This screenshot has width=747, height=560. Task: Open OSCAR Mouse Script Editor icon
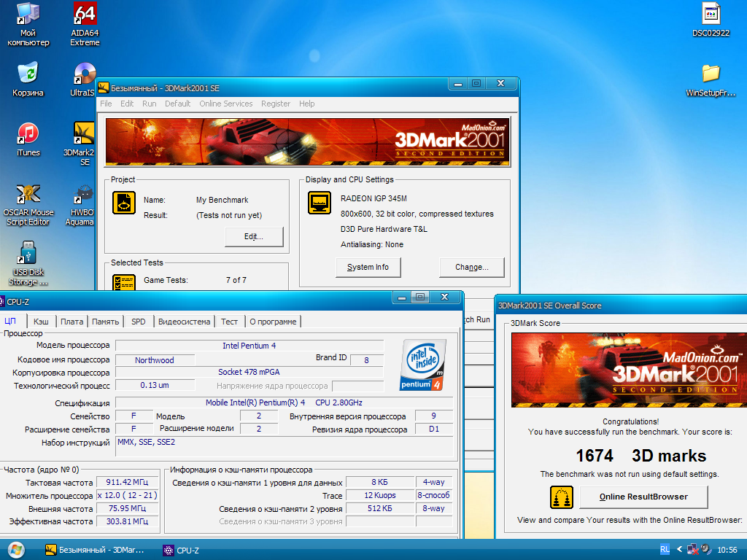(x=28, y=205)
